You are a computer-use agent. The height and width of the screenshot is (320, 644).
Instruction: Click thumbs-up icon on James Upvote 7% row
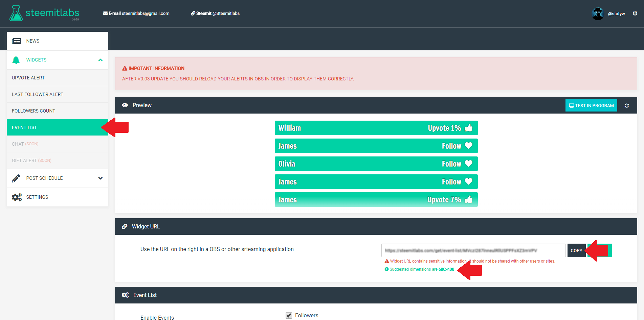468,199
